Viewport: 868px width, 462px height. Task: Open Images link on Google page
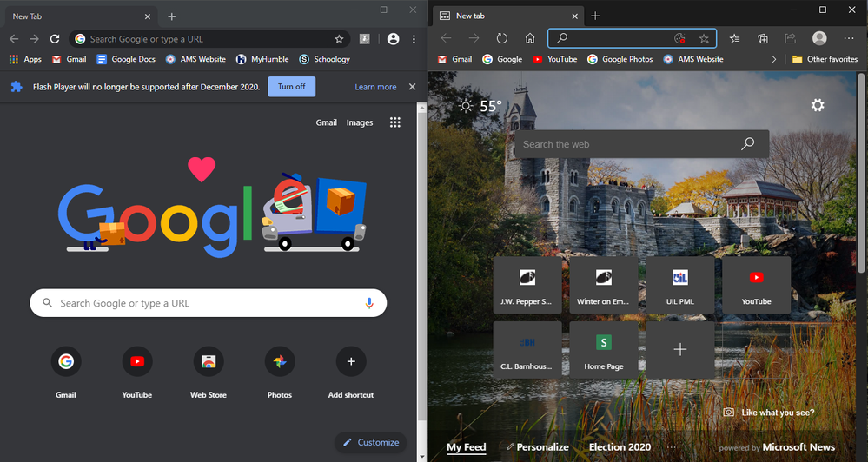(x=359, y=122)
